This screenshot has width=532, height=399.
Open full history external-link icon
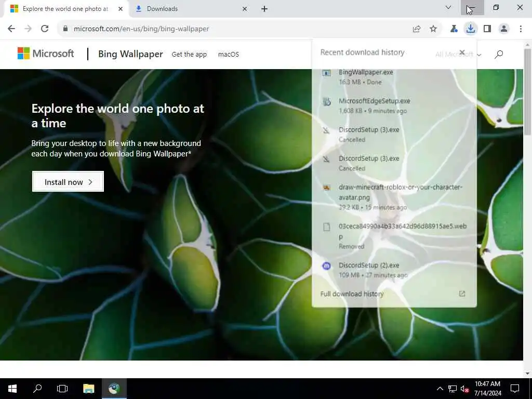462,294
